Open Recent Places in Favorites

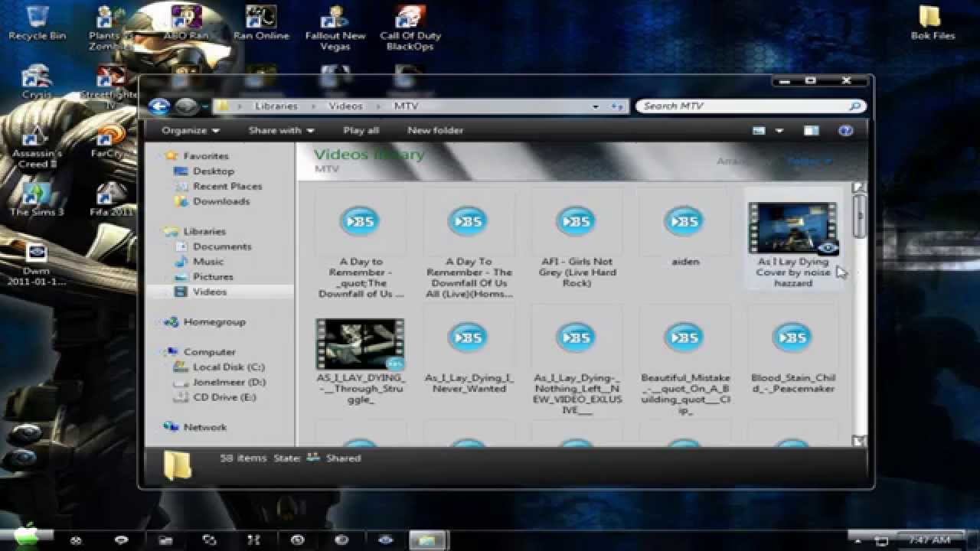pyautogui.click(x=218, y=186)
